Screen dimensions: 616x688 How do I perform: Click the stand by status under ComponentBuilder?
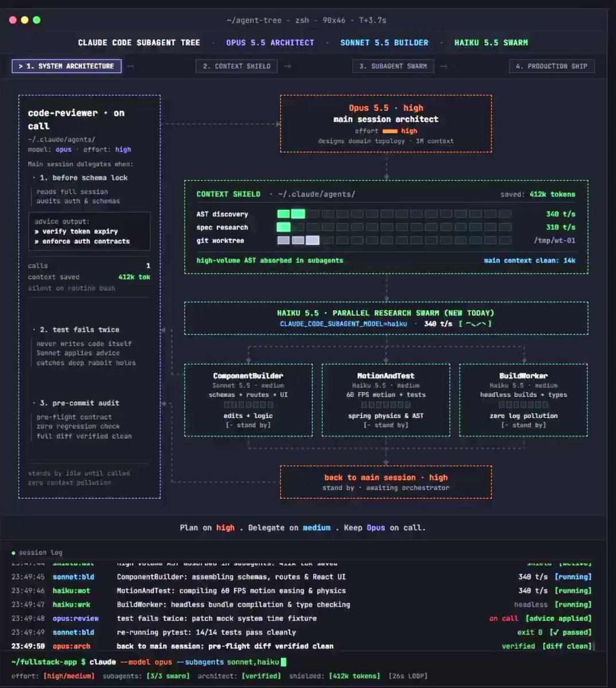[248, 425]
